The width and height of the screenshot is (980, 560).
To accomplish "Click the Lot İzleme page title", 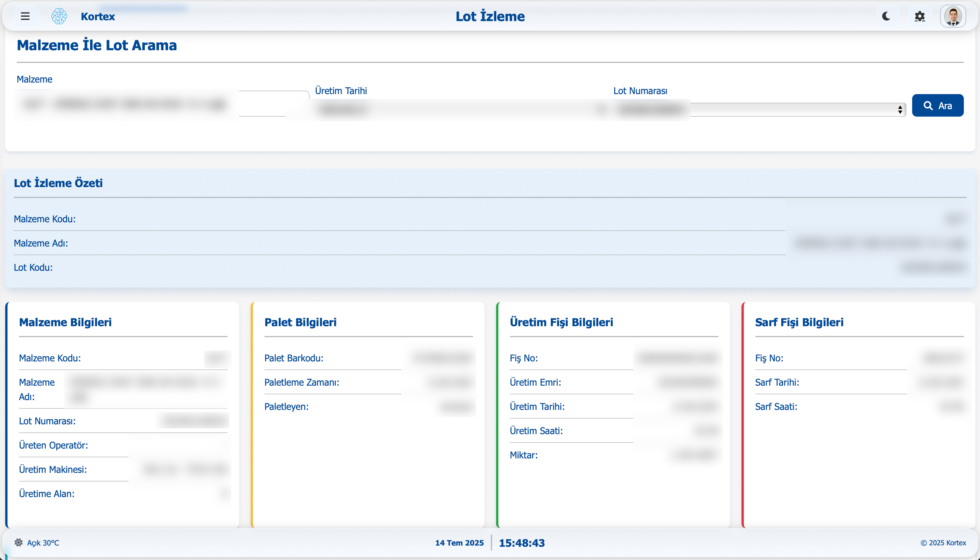I will click(490, 16).
